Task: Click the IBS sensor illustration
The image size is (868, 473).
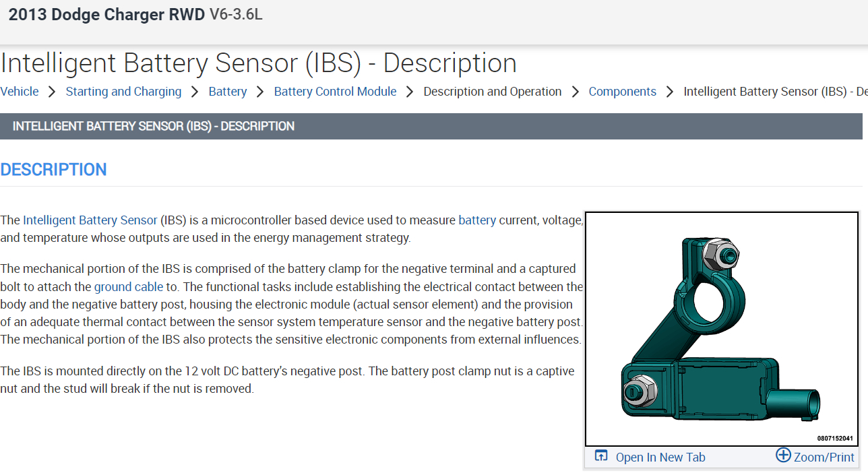Action: point(721,329)
